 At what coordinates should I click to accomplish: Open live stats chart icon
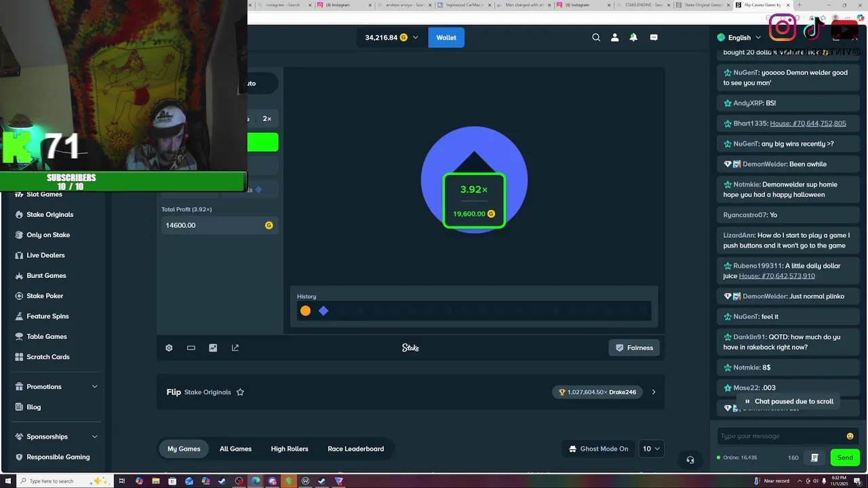pyautogui.click(x=213, y=348)
